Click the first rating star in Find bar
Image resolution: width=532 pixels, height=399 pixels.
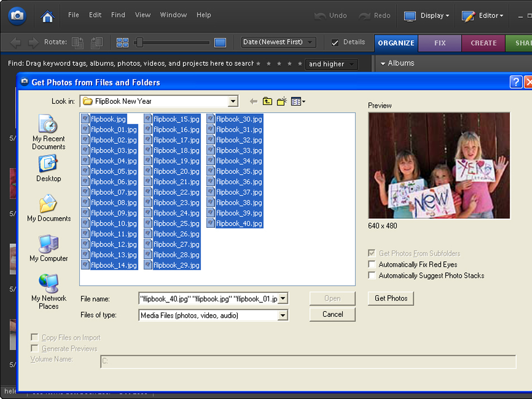point(258,64)
